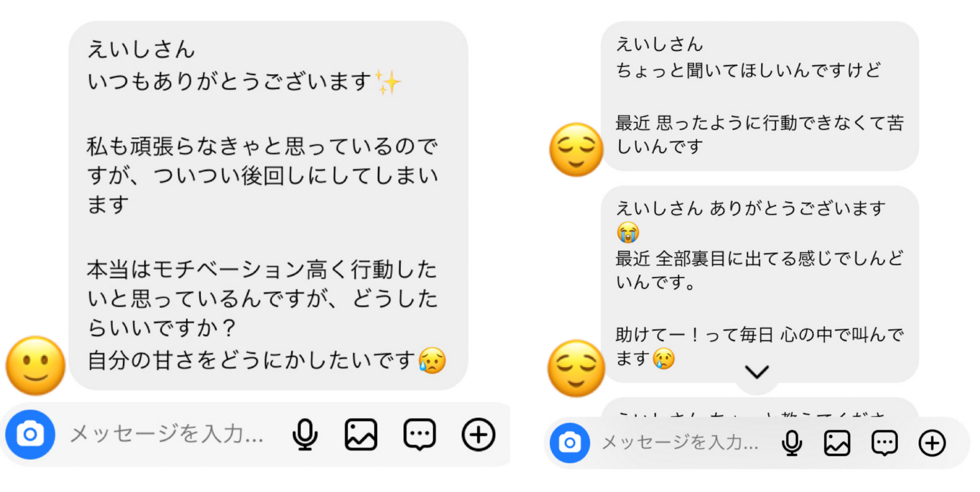Open the camera in the right chat

(x=570, y=443)
